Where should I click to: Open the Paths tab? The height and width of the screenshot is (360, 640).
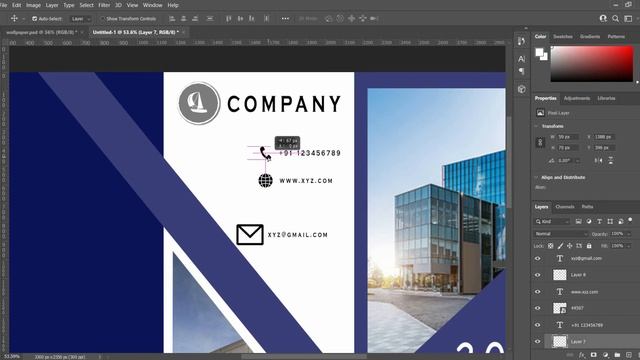point(587,207)
